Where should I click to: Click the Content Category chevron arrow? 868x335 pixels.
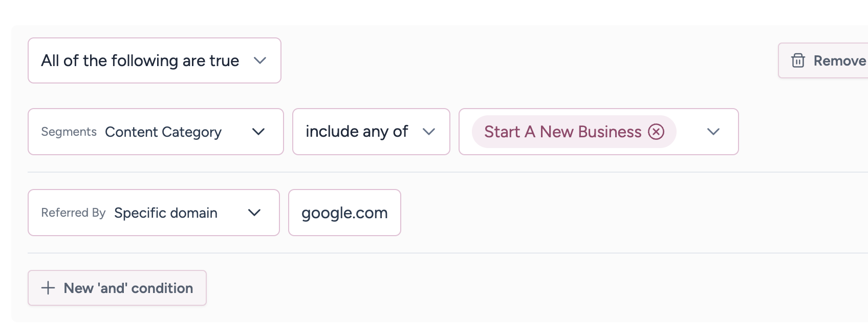(258, 132)
